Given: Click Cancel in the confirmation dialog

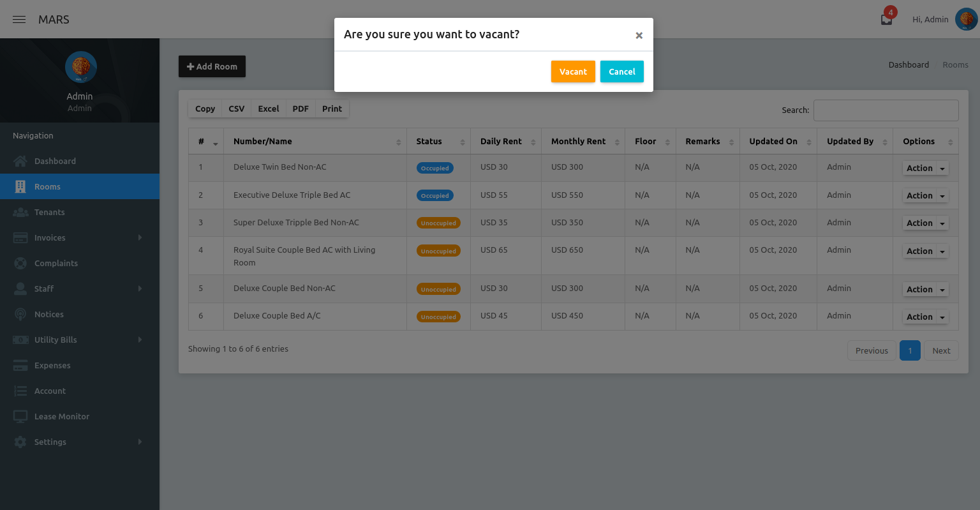Looking at the screenshot, I should click(621, 71).
